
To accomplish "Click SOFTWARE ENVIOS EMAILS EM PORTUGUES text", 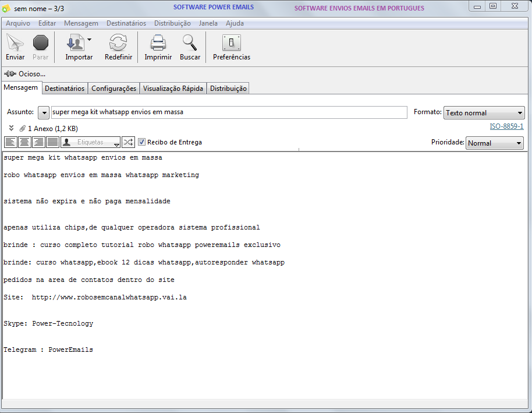I will point(359,8).
